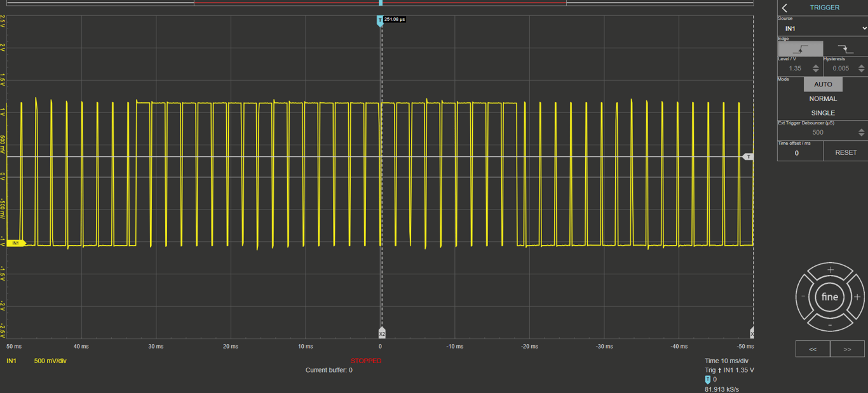Open the trigger Source IN1 dropdown

coord(823,29)
